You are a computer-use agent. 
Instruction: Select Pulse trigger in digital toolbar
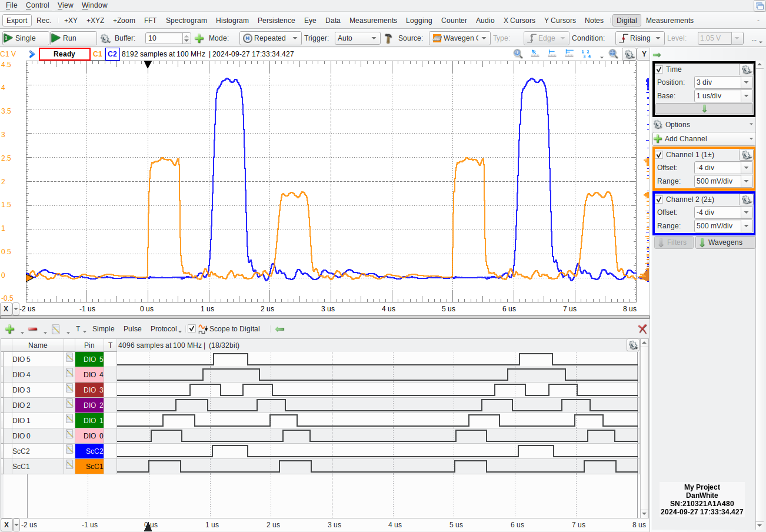pyautogui.click(x=132, y=329)
